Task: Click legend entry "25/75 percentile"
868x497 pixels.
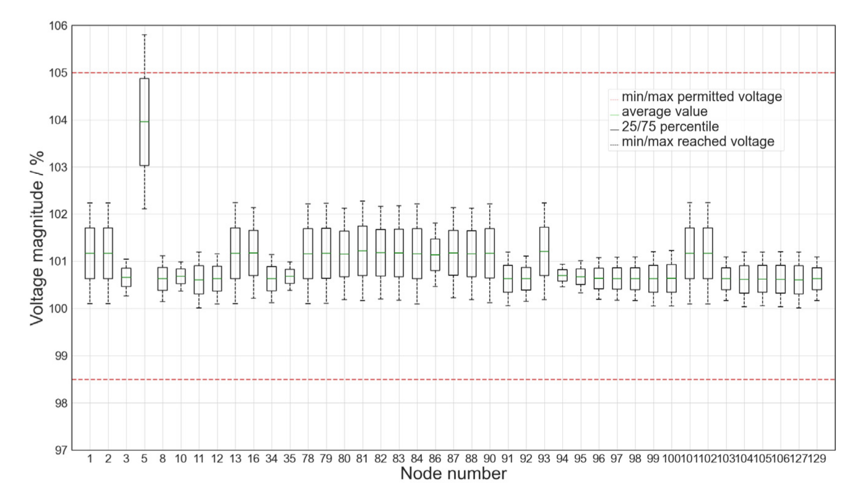Action: click(x=670, y=127)
